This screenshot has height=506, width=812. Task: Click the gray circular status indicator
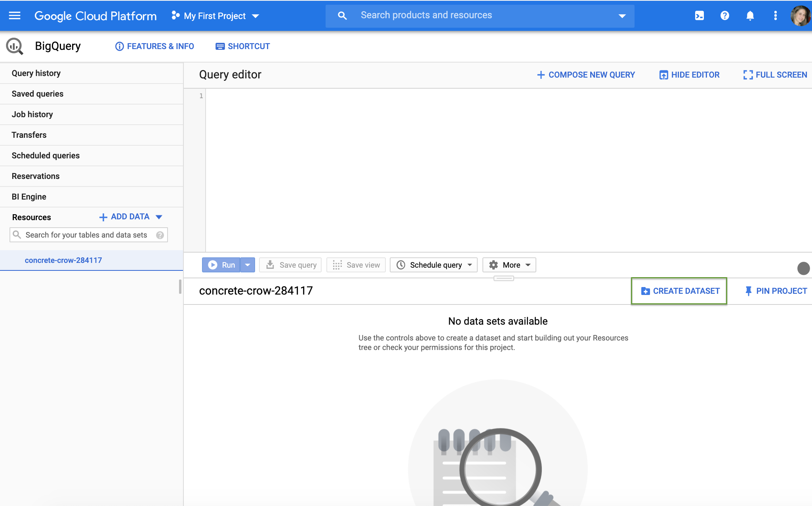804,268
